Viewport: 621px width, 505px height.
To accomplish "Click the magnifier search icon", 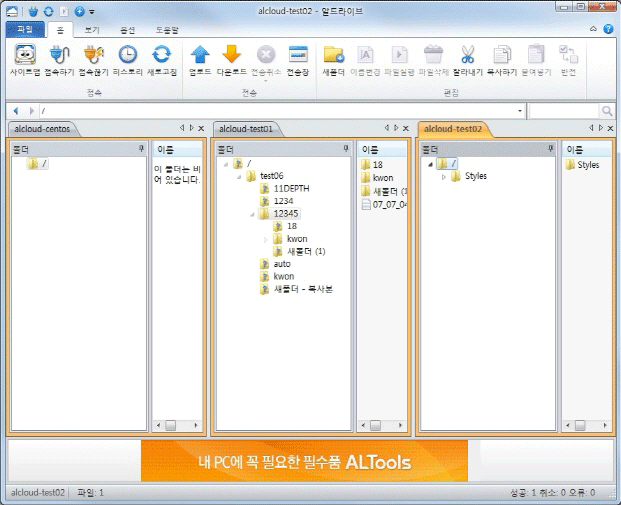I will 607,111.
